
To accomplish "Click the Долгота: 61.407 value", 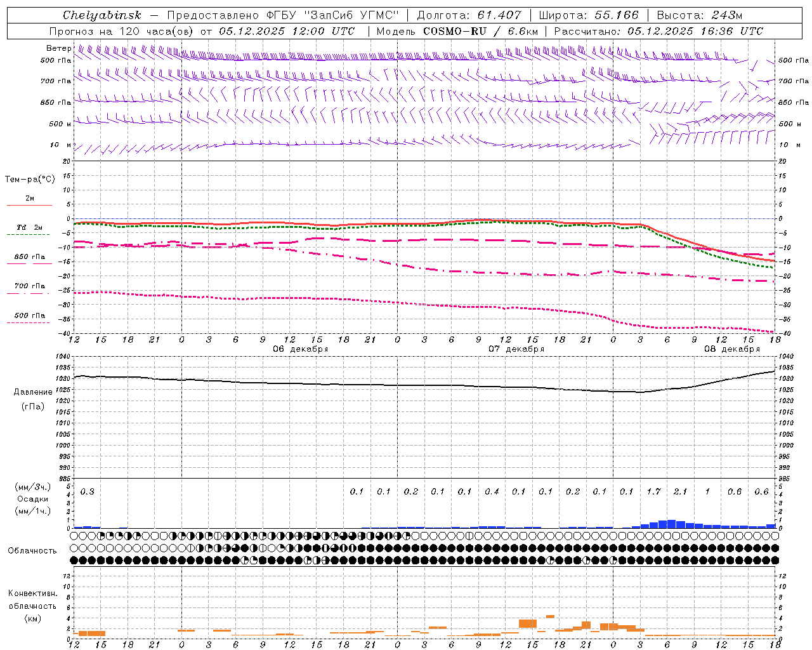I will [x=469, y=15].
